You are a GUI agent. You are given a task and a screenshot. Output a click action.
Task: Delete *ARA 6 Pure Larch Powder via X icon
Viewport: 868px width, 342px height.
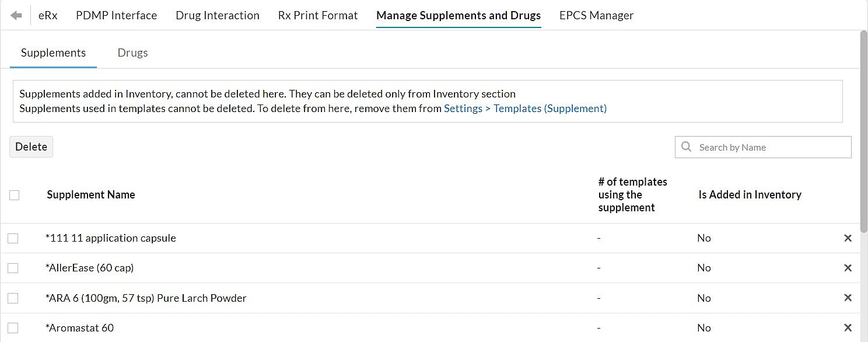848,298
